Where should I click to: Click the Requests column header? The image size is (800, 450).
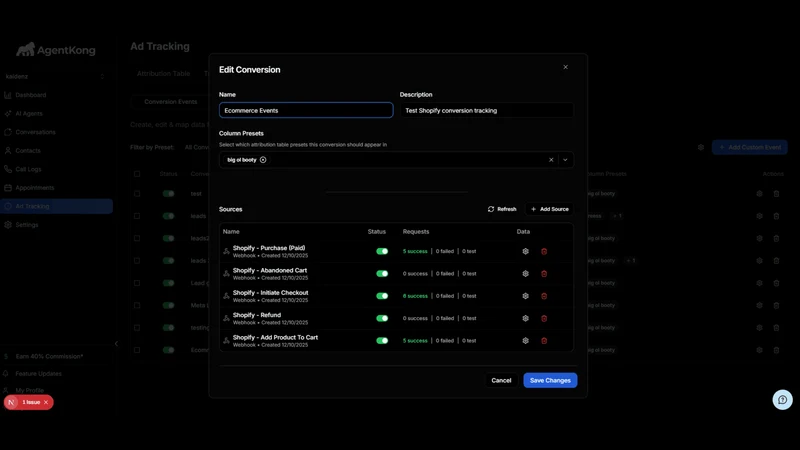tap(416, 232)
